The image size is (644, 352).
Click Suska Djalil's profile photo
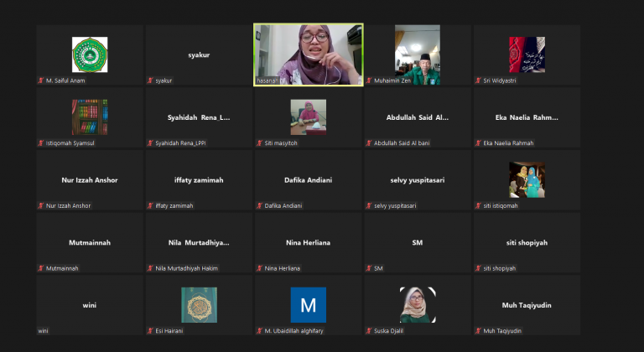coord(418,305)
